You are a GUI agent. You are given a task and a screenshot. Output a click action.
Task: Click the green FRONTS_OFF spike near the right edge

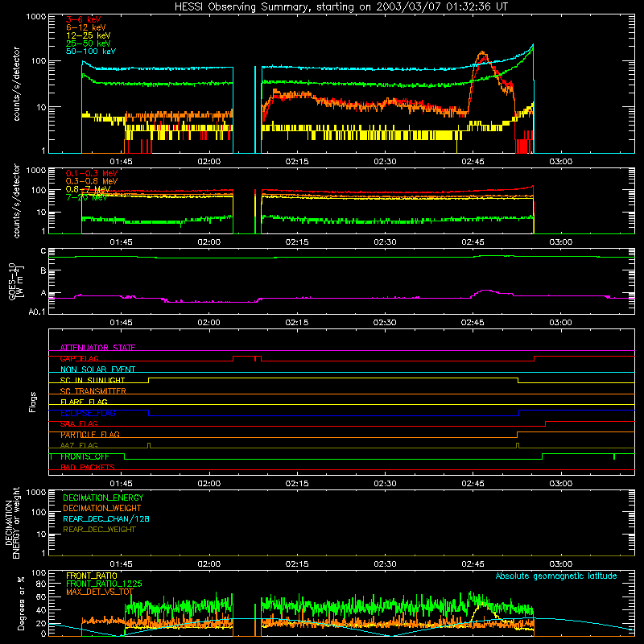(x=614, y=456)
